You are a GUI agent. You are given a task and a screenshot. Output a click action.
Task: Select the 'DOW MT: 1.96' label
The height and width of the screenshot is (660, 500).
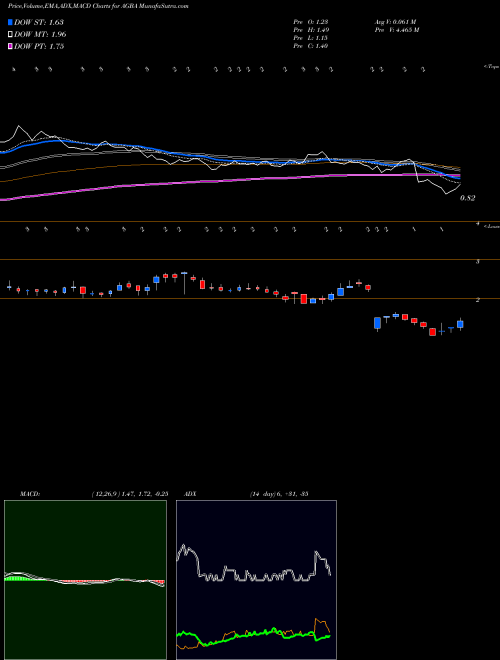40,34
